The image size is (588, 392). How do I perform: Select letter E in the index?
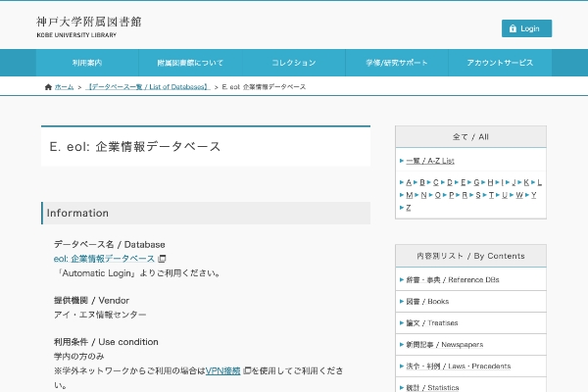464,182
